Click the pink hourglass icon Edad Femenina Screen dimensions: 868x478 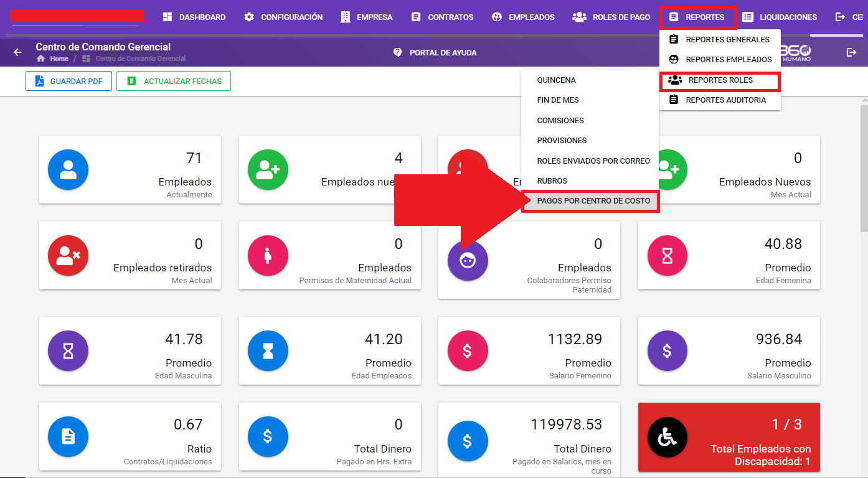click(x=668, y=255)
